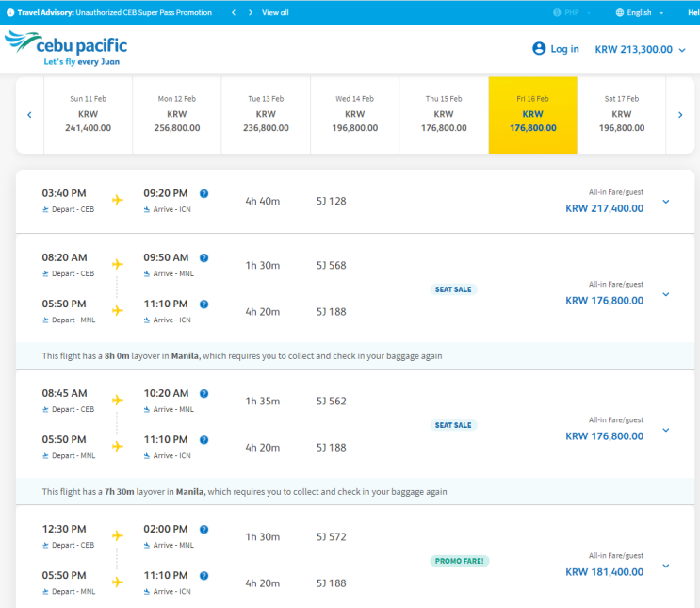Image resolution: width=700 pixels, height=608 pixels.
Task: Click info icon beside 02:00 PM arrival
Action: pyautogui.click(x=204, y=530)
